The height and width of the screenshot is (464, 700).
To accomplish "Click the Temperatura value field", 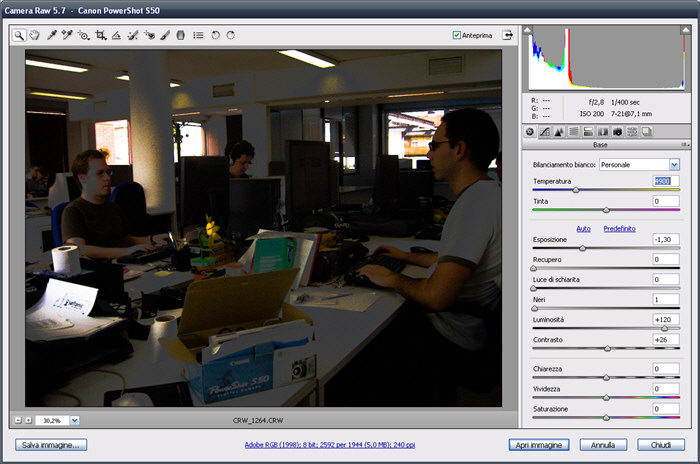I will [666, 181].
